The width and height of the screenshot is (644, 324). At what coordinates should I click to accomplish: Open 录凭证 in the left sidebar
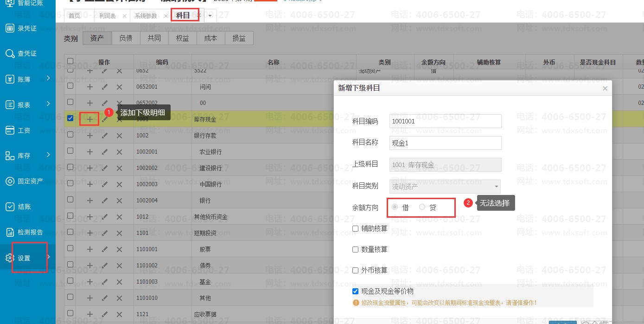tap(27, 28)
